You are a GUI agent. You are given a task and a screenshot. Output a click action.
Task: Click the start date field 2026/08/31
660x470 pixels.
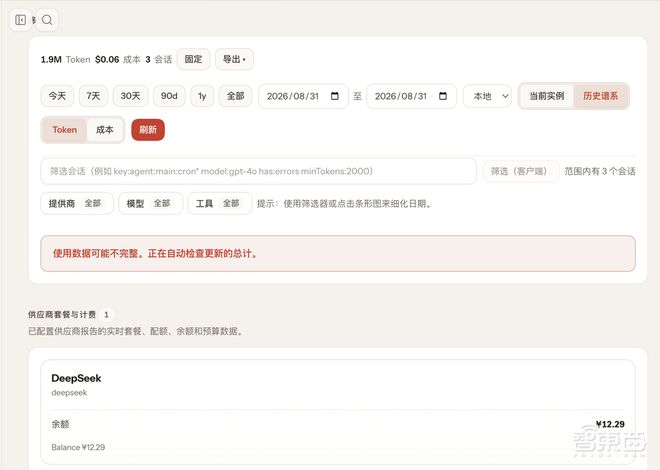[x=303, y=96]
